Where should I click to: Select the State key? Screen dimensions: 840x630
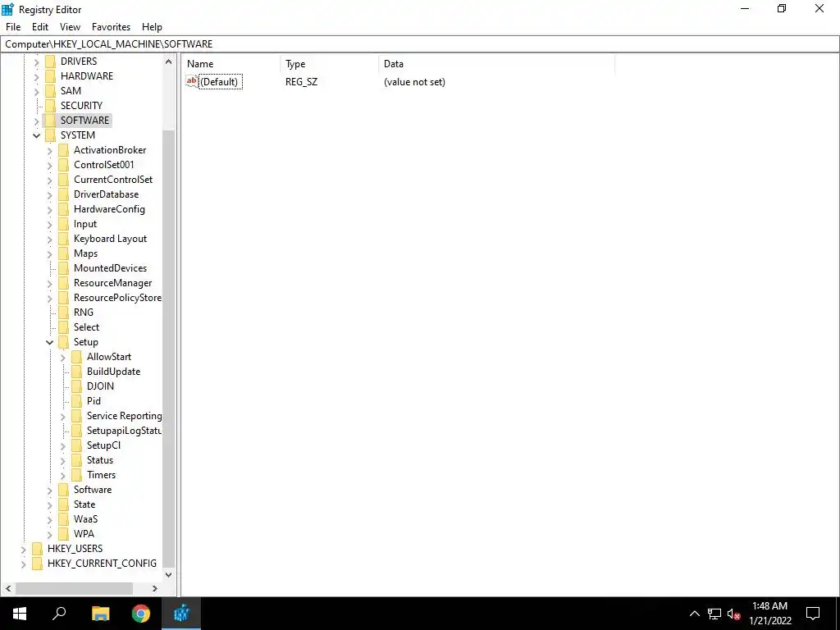point(84,504)
